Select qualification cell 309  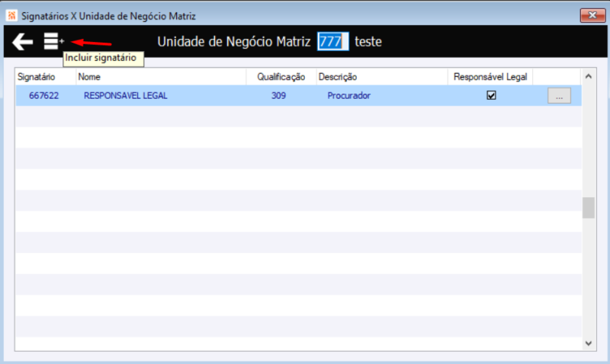pos(278,95)
